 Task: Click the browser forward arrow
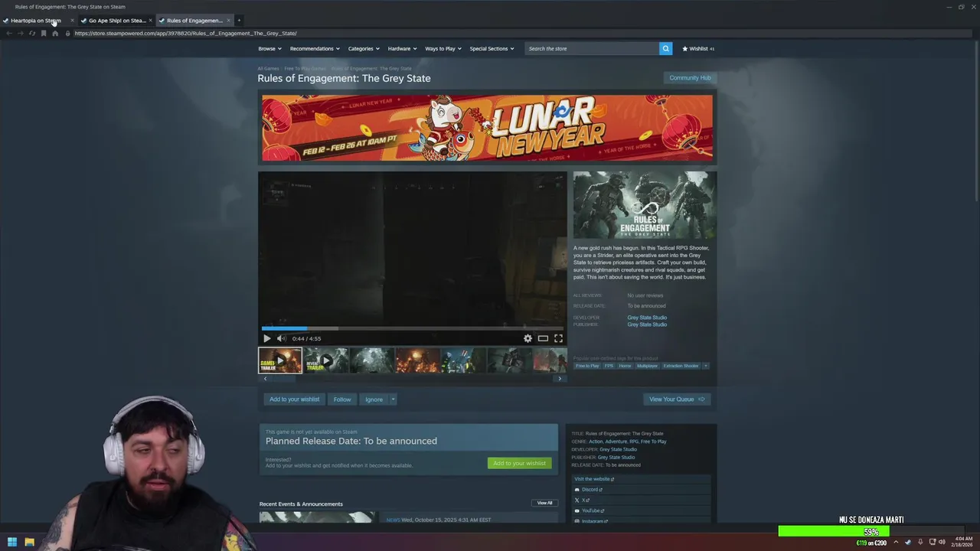point(21,34)
